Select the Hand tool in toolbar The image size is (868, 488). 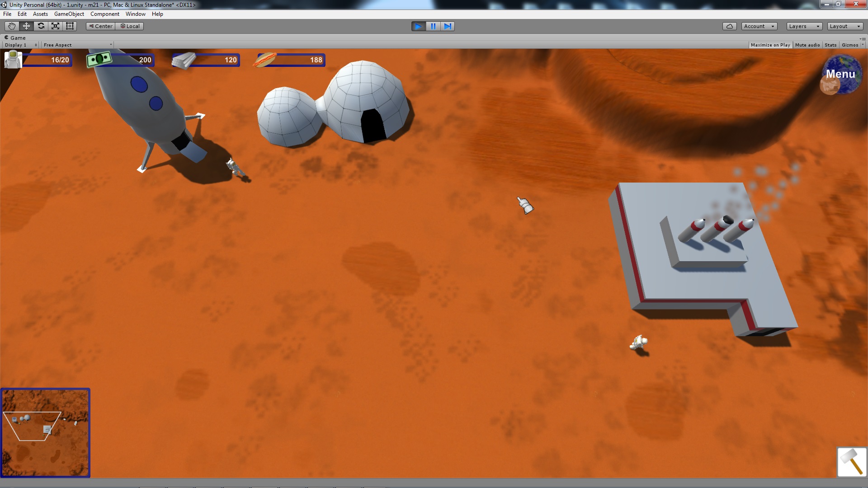(12, 26)
